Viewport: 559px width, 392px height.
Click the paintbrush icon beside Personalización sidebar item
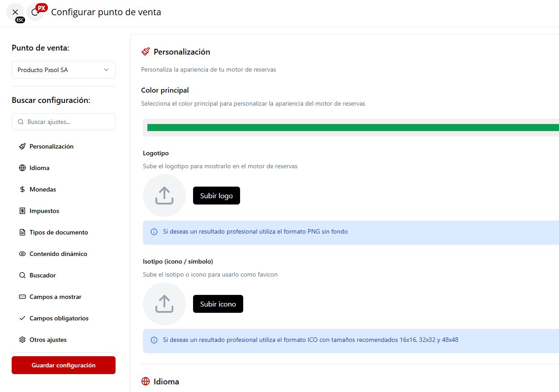coord(22,146)
